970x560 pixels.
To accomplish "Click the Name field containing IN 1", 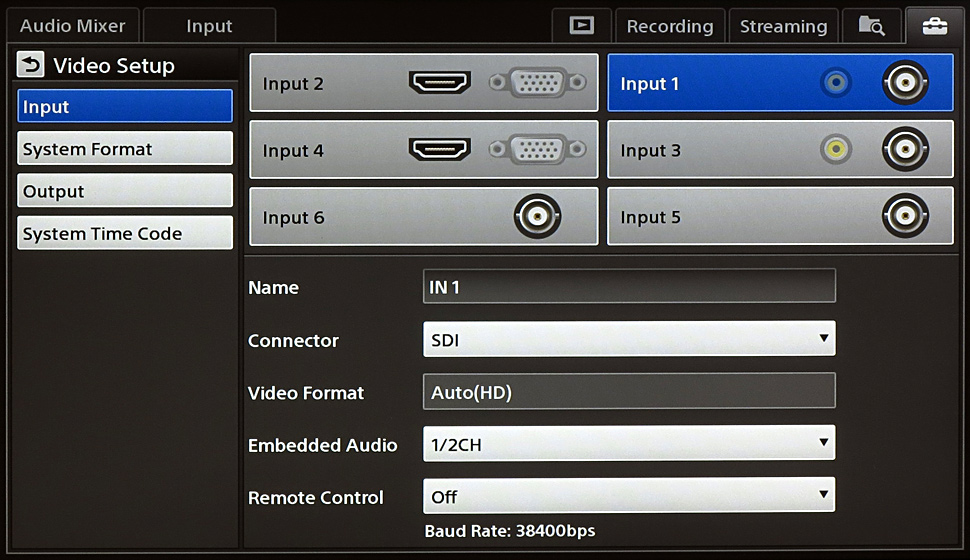I will click(628, 287).
